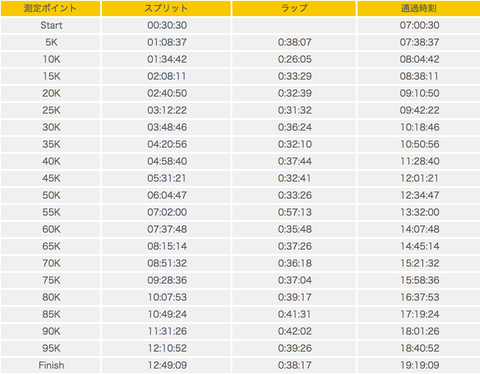Click the 通過時刻 column header
The image size is (480, 374).
coord(419,8)
